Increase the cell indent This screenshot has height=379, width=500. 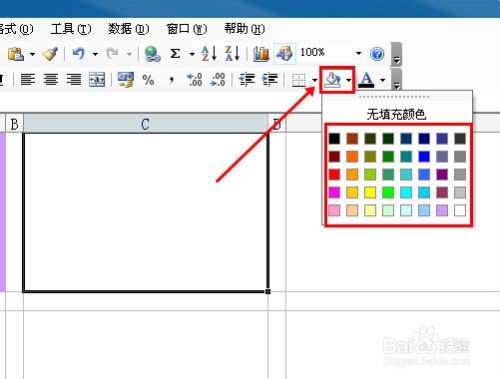tap(270, 80)
